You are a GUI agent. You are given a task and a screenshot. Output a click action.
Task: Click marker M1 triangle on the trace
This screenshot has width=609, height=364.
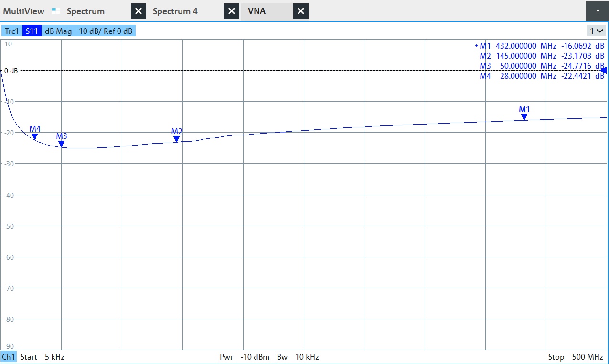524,117
